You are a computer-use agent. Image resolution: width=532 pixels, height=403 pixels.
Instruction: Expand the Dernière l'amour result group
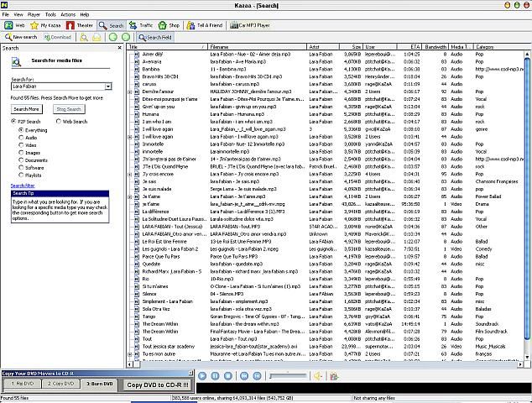(x=129, y=92)
